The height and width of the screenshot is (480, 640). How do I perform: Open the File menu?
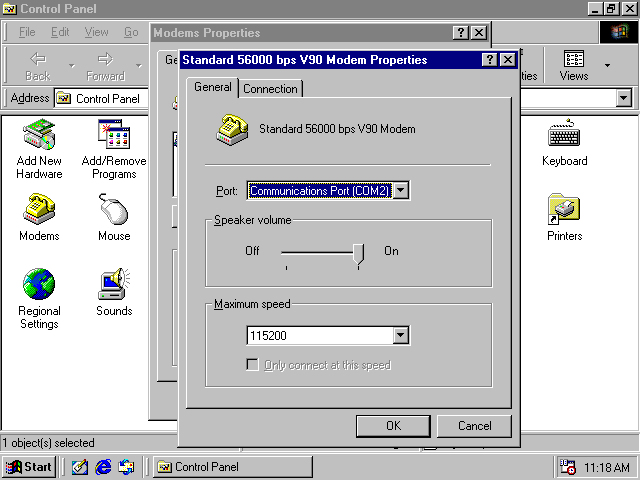(x=27, y=32)
